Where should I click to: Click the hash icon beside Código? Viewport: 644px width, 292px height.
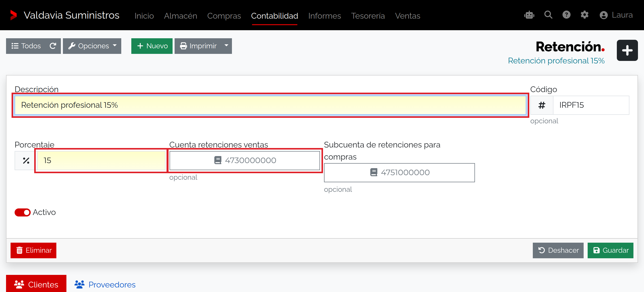(x=542, y=105)
